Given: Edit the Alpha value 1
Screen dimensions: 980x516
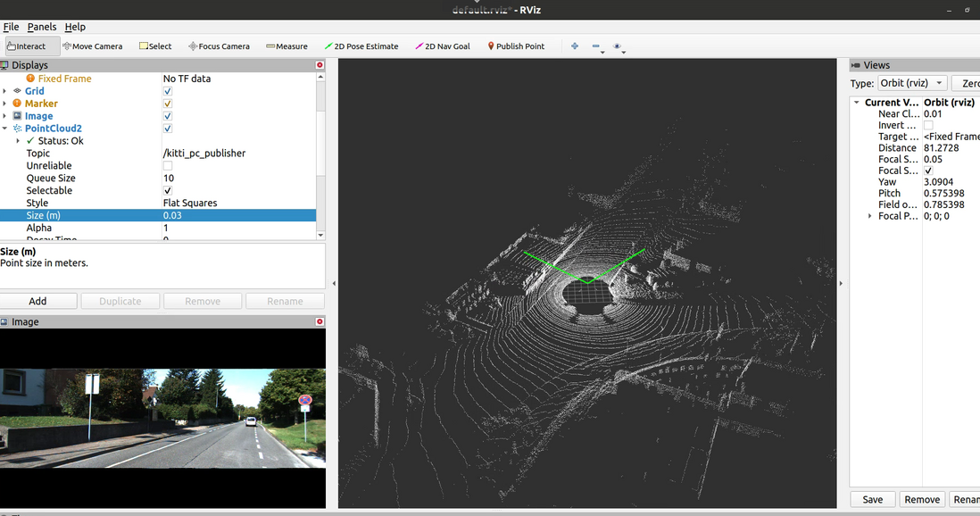Looking at the screenshot, I should (238, 228).
